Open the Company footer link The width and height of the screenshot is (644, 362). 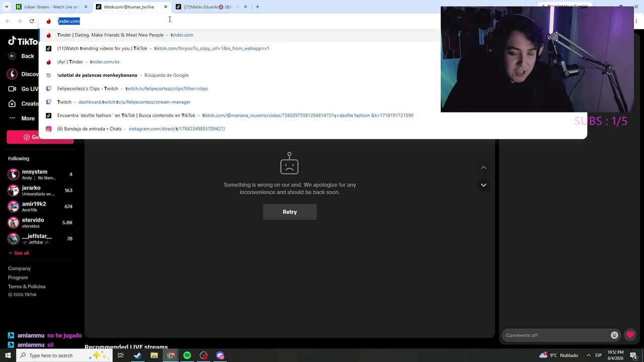click(19, 268)
